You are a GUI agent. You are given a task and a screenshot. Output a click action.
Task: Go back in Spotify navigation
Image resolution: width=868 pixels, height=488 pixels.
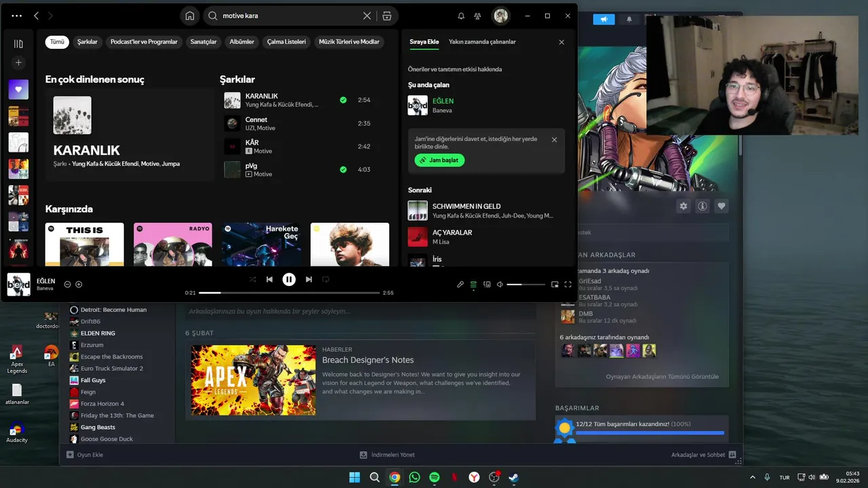pos(36,16)
